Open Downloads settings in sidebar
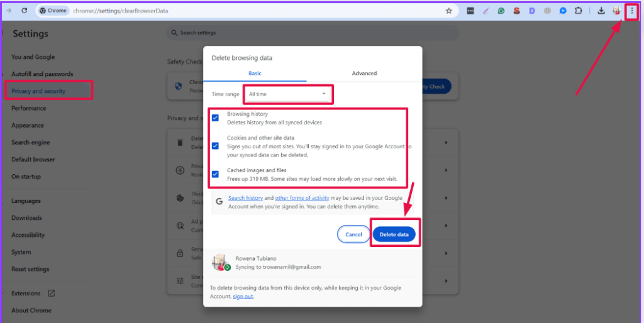Image resolution: width=644 pixels, height=323 pixels. [26, 218]
